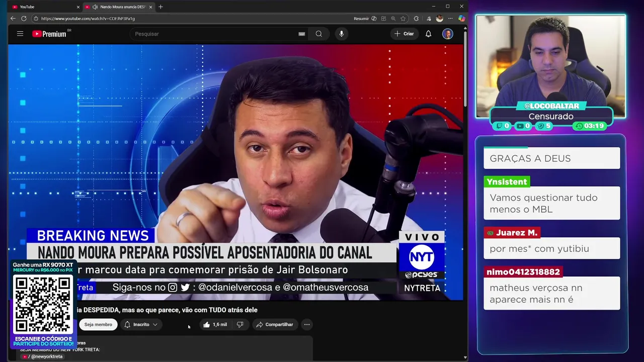644x362 pixels.
Task: Open the YouTube account avatar menu
Action: 447,34
